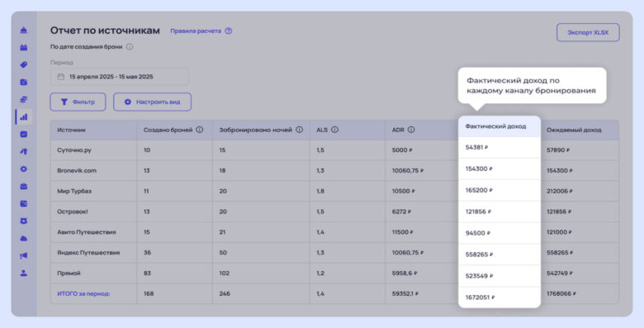Select the 'Авито Путешествия' source row
Viewport: 644px width, 328px height.
[334, 232]
